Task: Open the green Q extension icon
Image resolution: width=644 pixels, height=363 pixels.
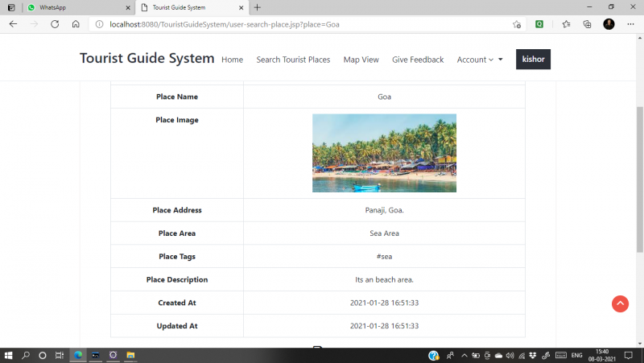Action: (539, 24)
